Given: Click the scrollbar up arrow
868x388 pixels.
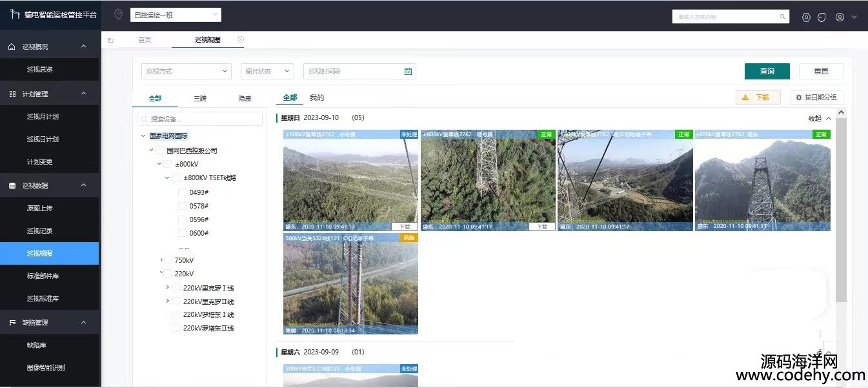Looking at the screenshot, I should coord(841,112).
